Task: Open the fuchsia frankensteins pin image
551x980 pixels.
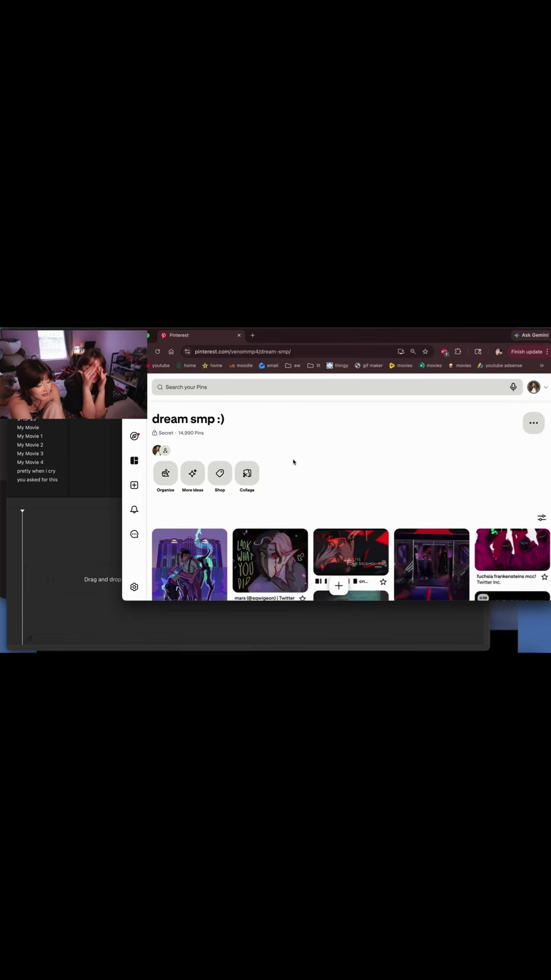Action: click(512, 550)
